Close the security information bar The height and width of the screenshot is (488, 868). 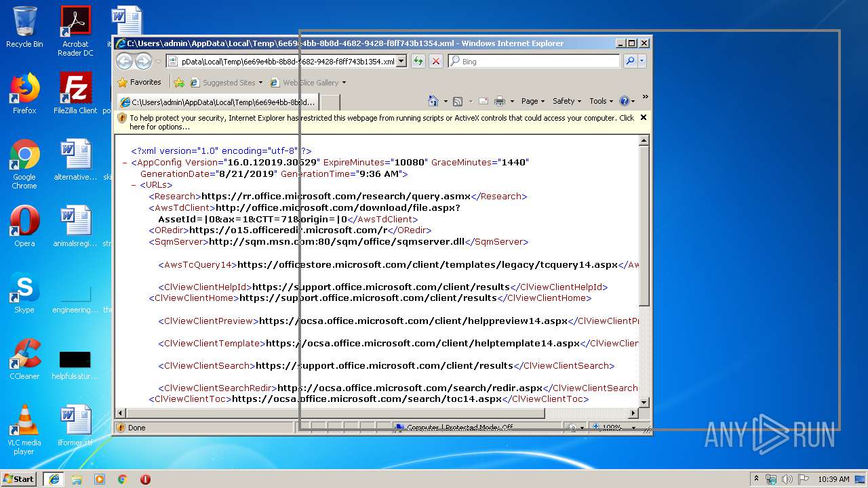click(644, 117)
